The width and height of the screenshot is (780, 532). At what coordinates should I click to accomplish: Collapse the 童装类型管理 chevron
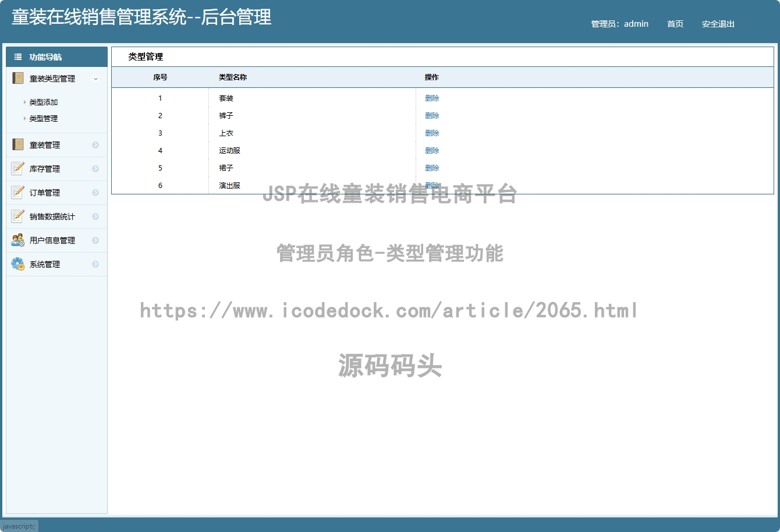pos(95,79)
